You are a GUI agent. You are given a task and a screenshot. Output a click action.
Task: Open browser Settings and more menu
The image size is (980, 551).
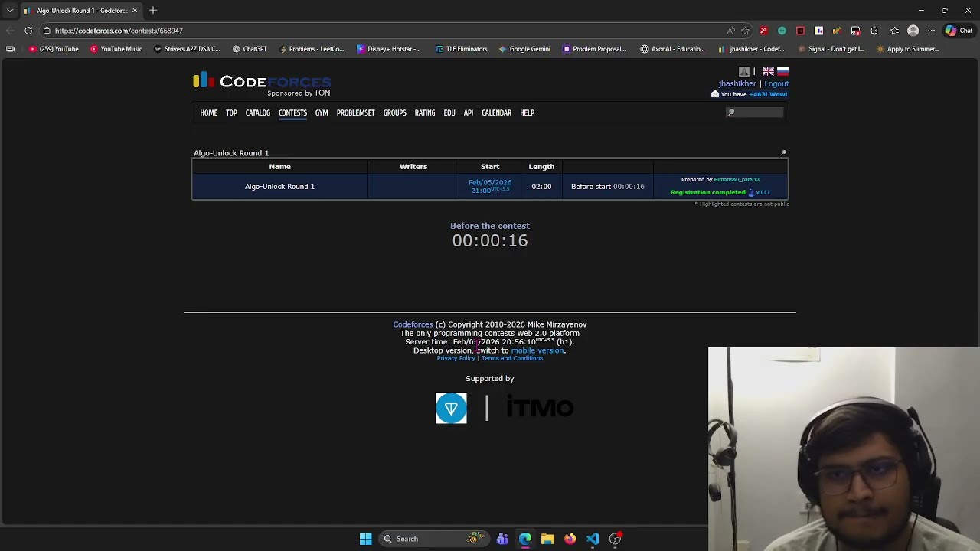pos(931,31)
